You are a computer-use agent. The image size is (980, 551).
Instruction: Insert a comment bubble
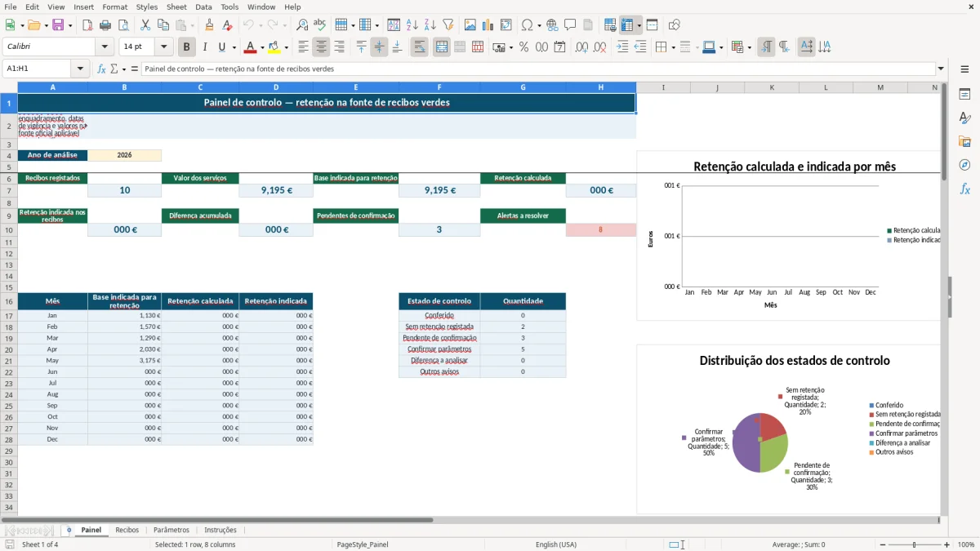(x=570, y=25)
